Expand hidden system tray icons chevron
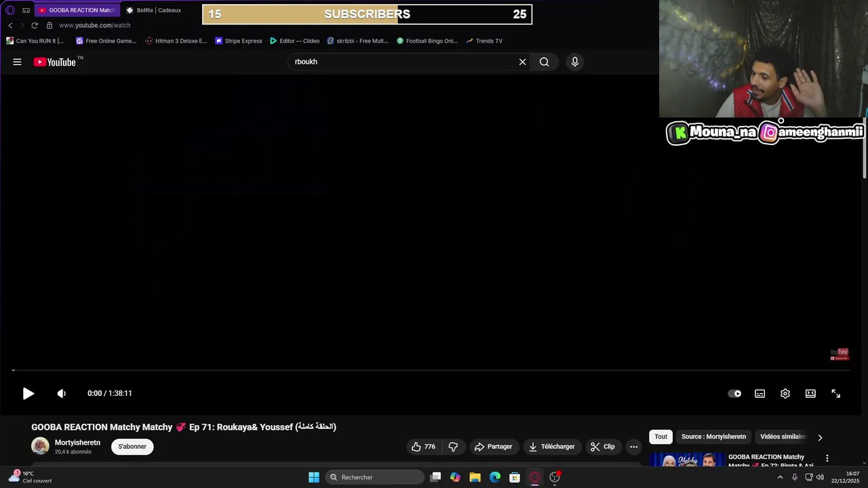Image resolution: width=868 pixels, height=488 pixels. pyautogui.click(x=780, y=477)
